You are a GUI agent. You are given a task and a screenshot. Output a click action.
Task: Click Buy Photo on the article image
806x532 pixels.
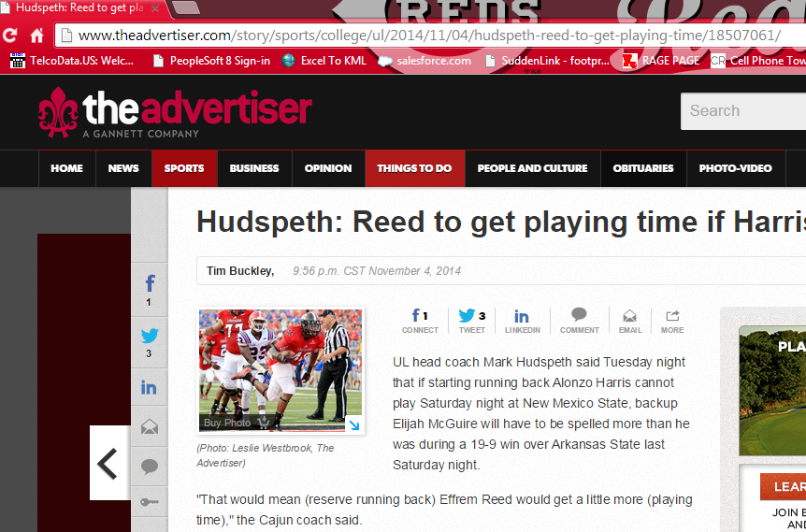click(x=227, y=424)
